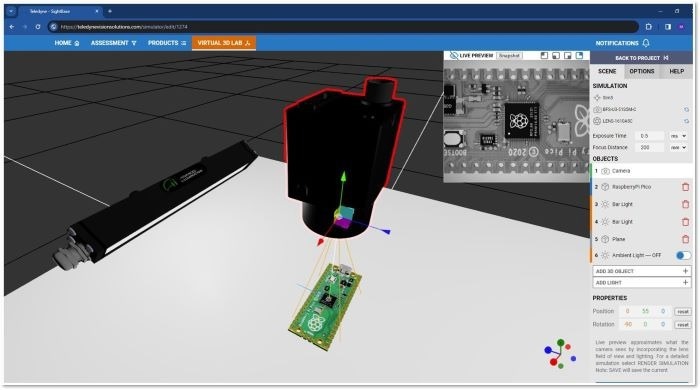The width and height of the screenshot is (700, 390).
Task: Edit the Position Z value
Action: point(663,311)
